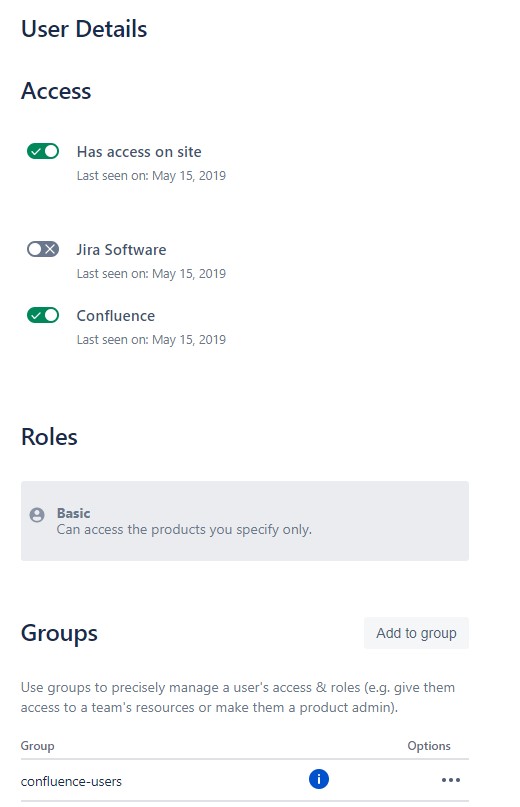
Task: Open options menu for confluence-users row
Action: click(451, 780)
